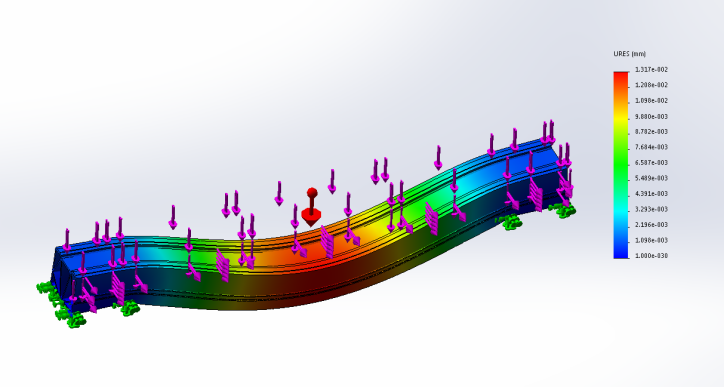Click the URES (mm) legend title
This screenshot has height=387, width=724.
click(629, 54)
